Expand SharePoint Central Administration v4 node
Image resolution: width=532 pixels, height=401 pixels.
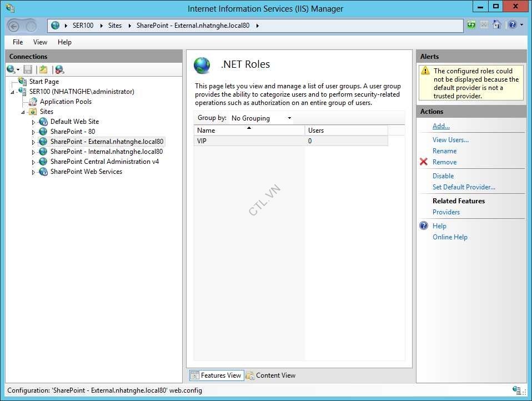(33, 162)
